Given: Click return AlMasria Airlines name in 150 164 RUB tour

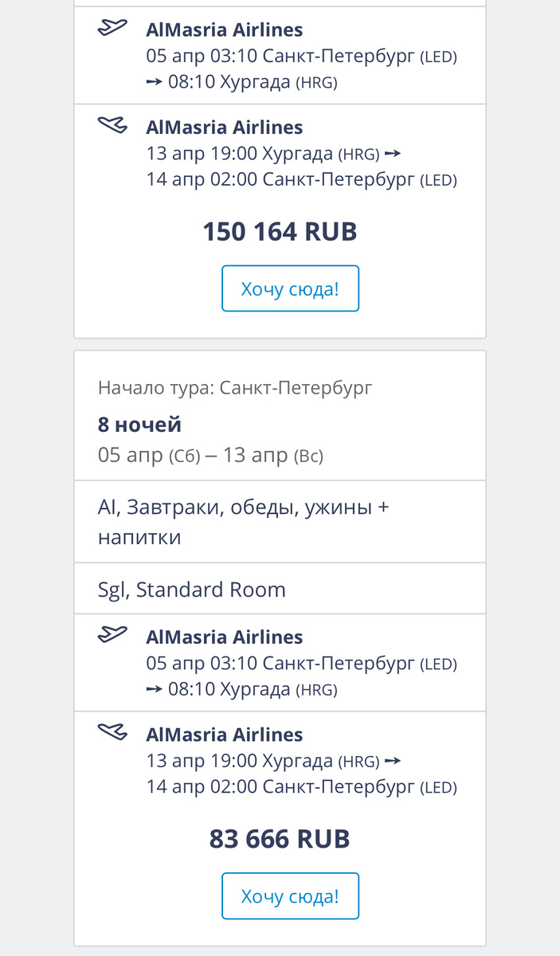Looking at the screenshot, I should click(x=225, y=127).
